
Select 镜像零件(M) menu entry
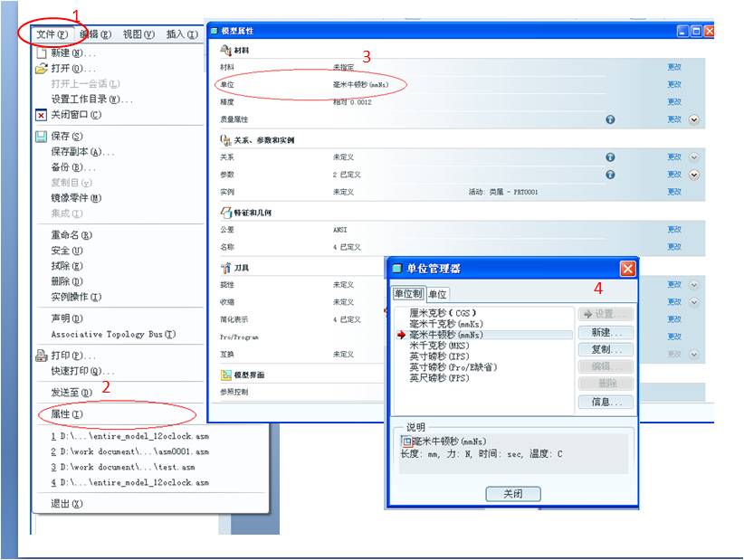[76, 198]
